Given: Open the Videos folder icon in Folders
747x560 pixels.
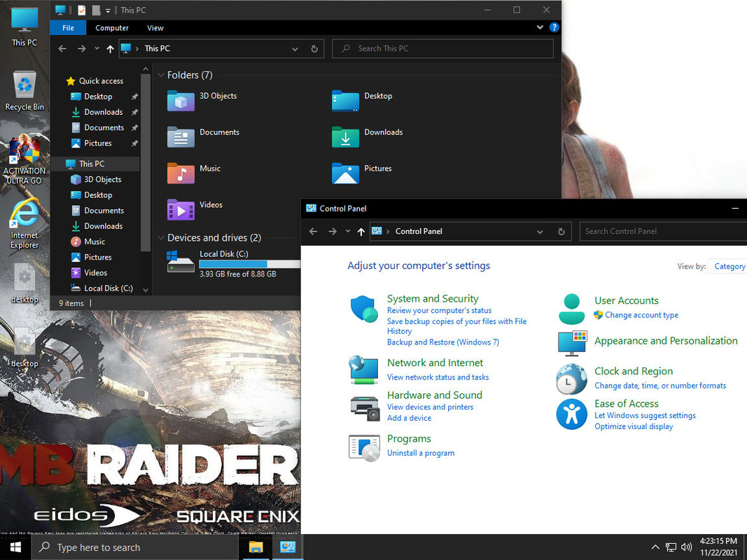Looking at the screenshot, I should pyautogui.click(x=181, y=209).
